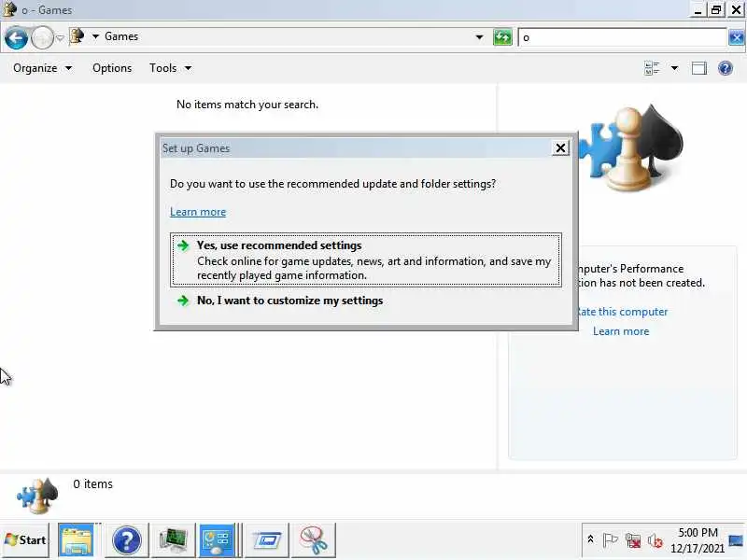Viewport: 747px width, 560px height.
Task: Click Learn more under Rate this computer
Action: point(621,331)
